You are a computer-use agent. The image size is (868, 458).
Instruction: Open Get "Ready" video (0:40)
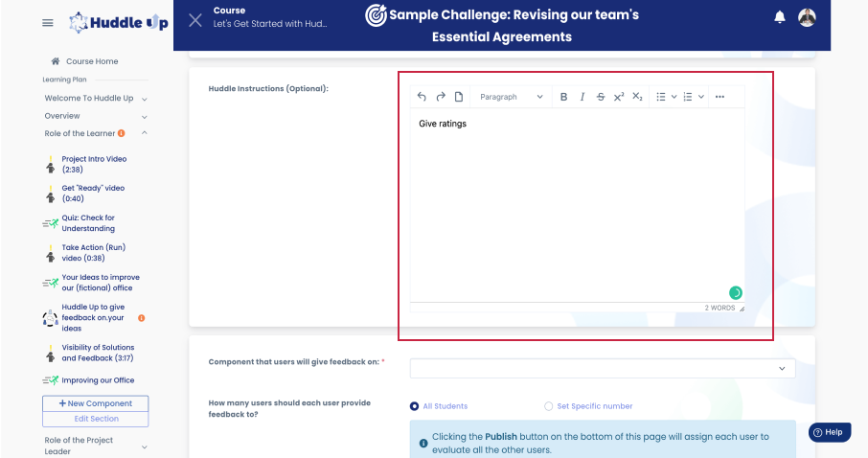(93, 194)
